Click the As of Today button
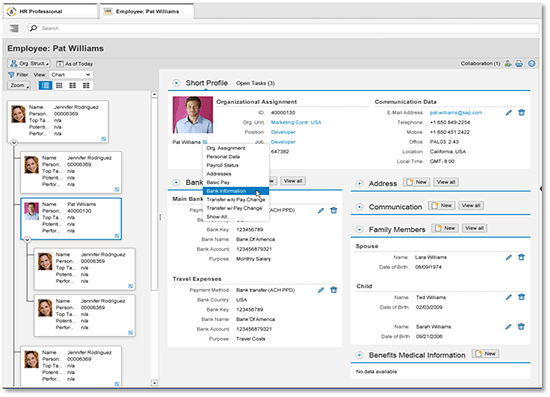This screenshot has width=550, height=397. [75, 64]
